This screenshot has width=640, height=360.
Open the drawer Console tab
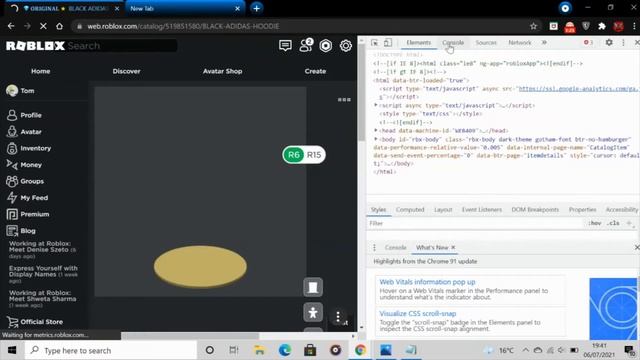coord(396,247)
